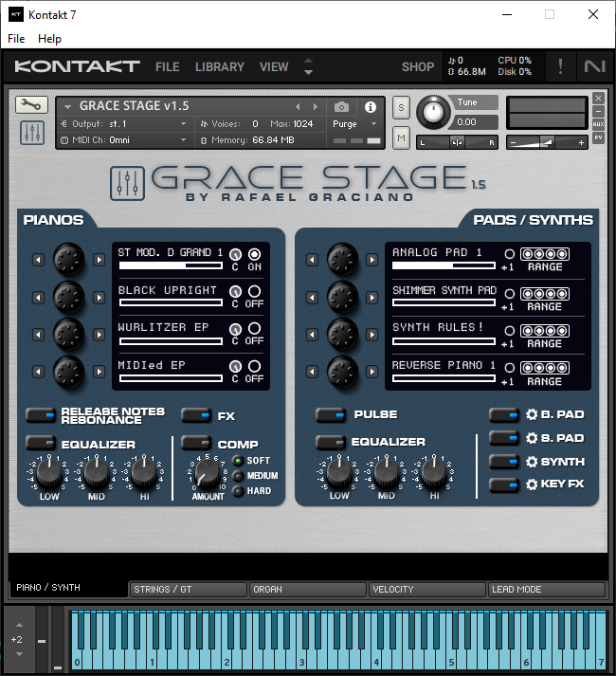
Task: Toggle RELEASE NOTES RESONANCE switch
Action: pyautogui.click(x=41, y=415)
